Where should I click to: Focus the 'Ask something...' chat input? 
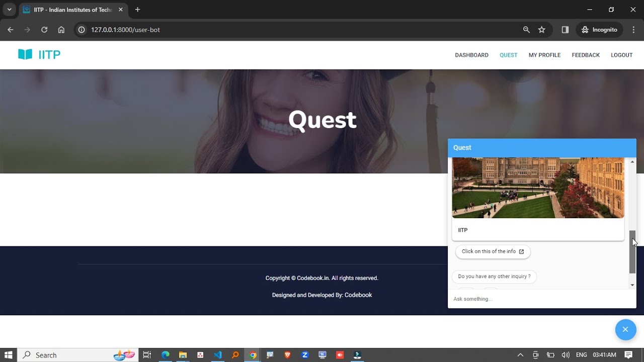pos(542,299)
